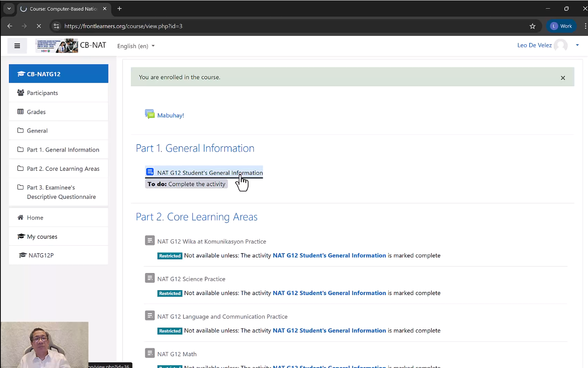Image resolution: width=588 pixels, height=368 pixels.
Task: Click the user profile avatar picture
Action: (x=561, y=45)
